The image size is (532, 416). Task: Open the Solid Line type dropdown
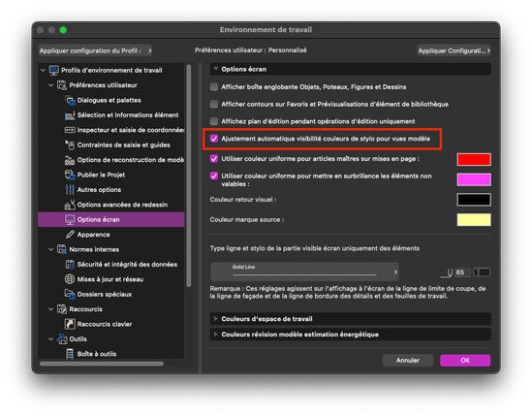(304, 272)
